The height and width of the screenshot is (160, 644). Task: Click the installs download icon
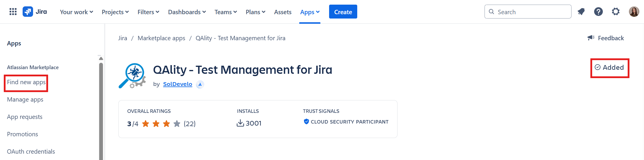click(x=240, y=123)
